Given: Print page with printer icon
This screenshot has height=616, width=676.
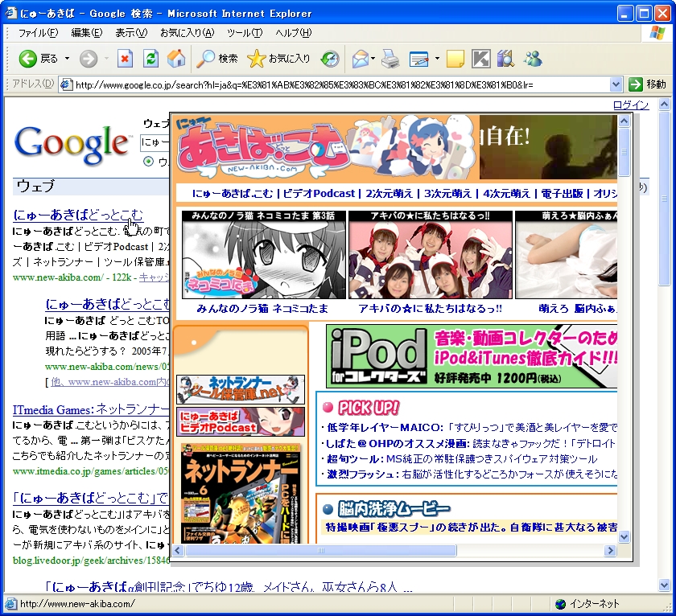Looking at the screenshot, I should click(x=390, y=59).
